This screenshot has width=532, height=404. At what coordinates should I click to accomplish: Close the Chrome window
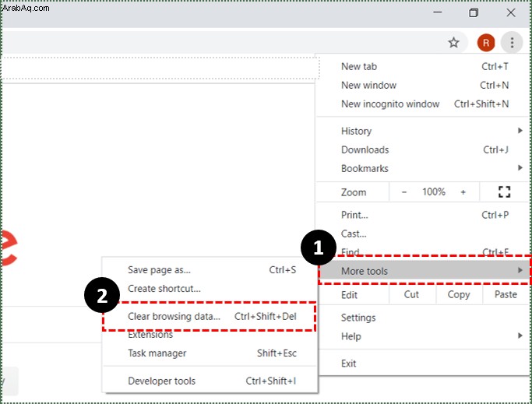[x=511, y=13]
